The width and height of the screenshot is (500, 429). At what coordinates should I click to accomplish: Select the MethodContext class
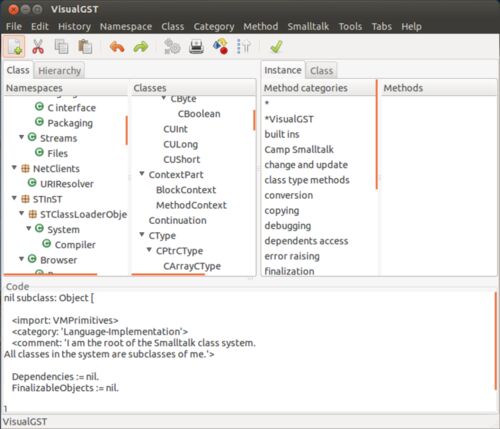[x=191, y=205]
